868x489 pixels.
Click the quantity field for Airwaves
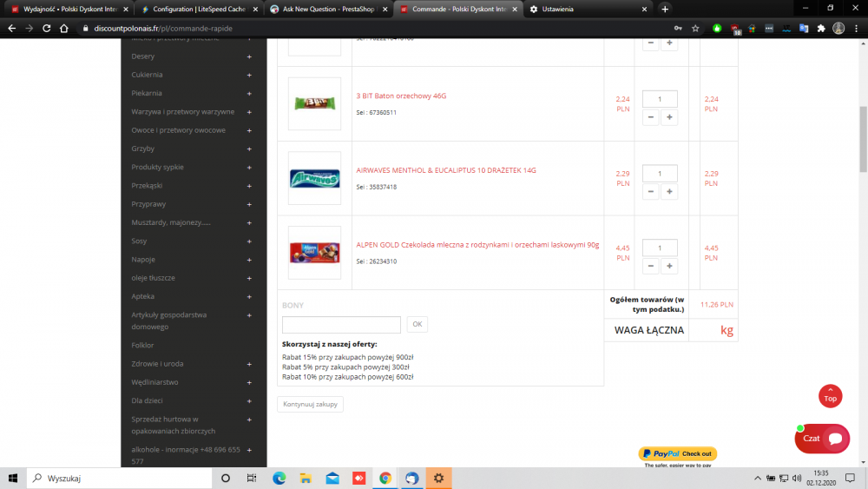660,174
